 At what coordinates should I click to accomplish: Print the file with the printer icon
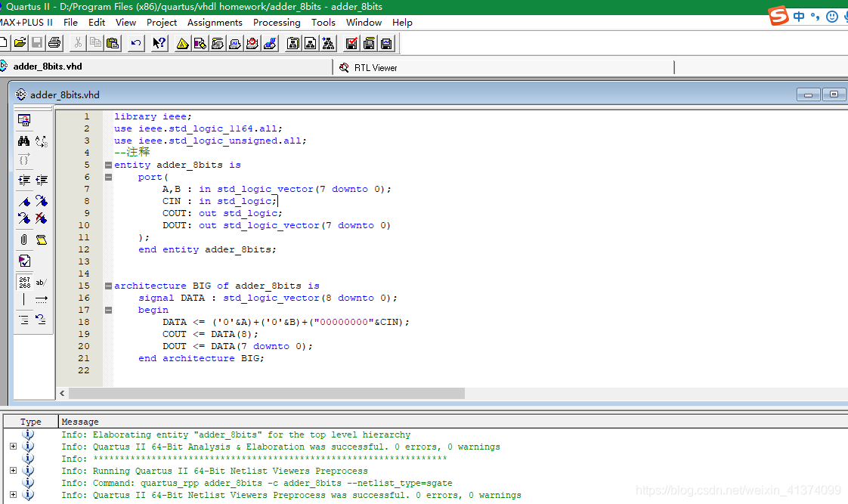pos(54,43)
